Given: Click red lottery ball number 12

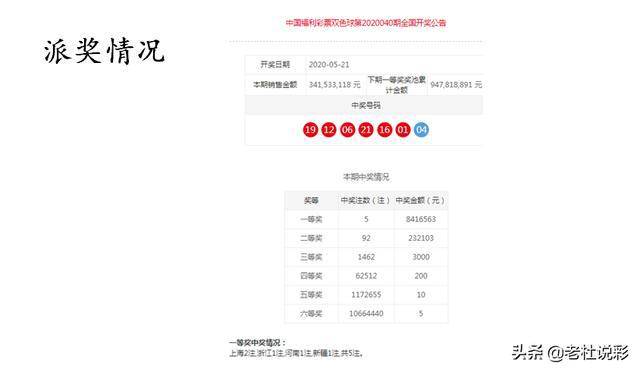Looking at the screenshot, I should [x=329, y=130].
